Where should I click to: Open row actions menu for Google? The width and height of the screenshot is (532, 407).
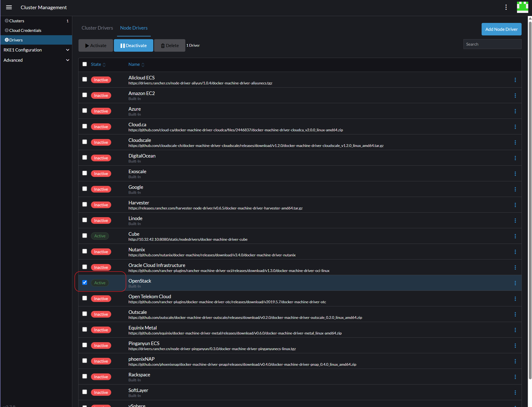click(515, 189)
